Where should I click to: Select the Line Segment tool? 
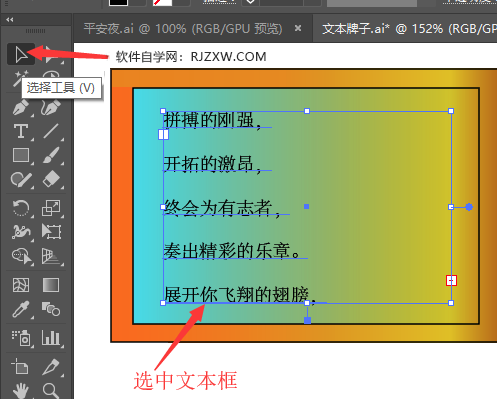pos(51,131)
